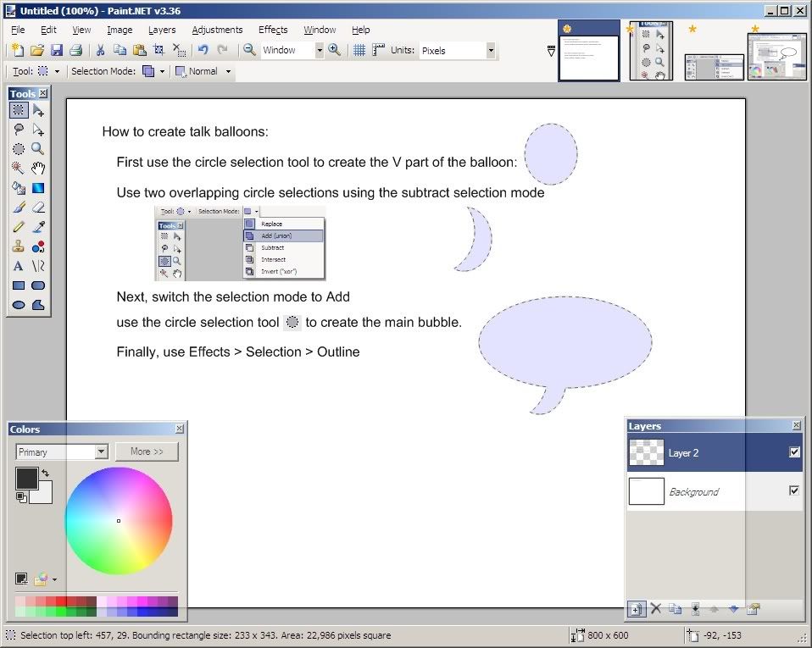Viewport: 812px width, 648px height.
Task: Click the Paste toolbar icon
Action: click(x=139, y=50)
